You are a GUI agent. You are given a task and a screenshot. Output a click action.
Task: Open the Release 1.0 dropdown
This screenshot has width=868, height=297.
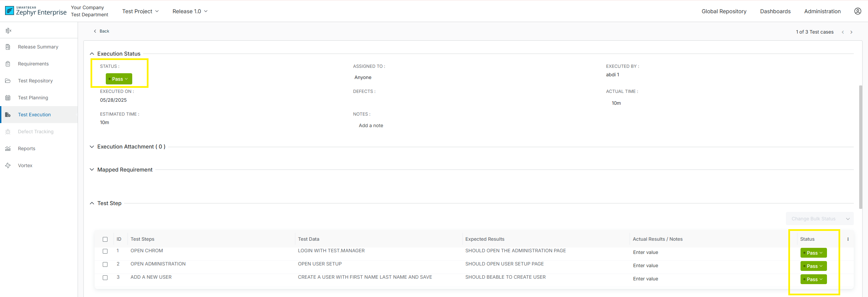[x=190, y=11]
